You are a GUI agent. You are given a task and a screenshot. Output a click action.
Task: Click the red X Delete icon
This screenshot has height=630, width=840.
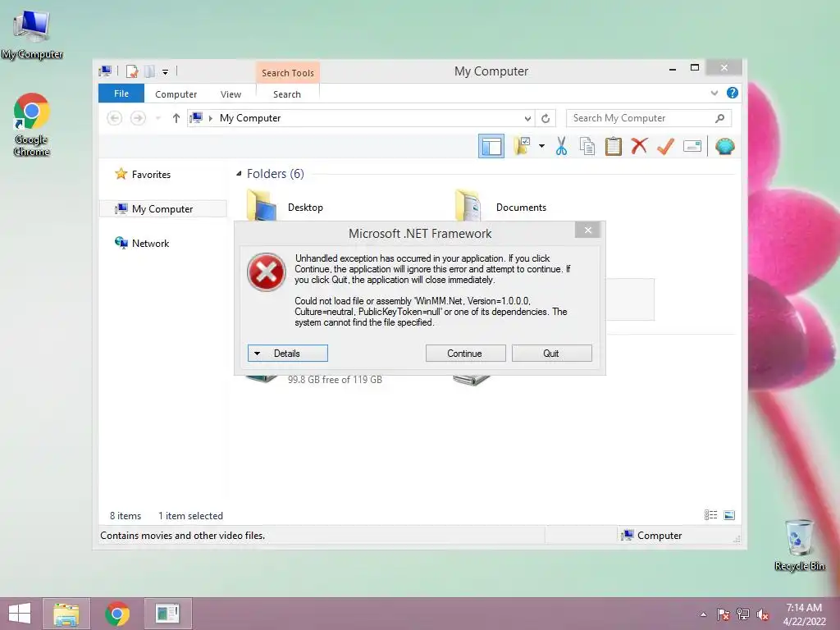[x=638, y=146]
